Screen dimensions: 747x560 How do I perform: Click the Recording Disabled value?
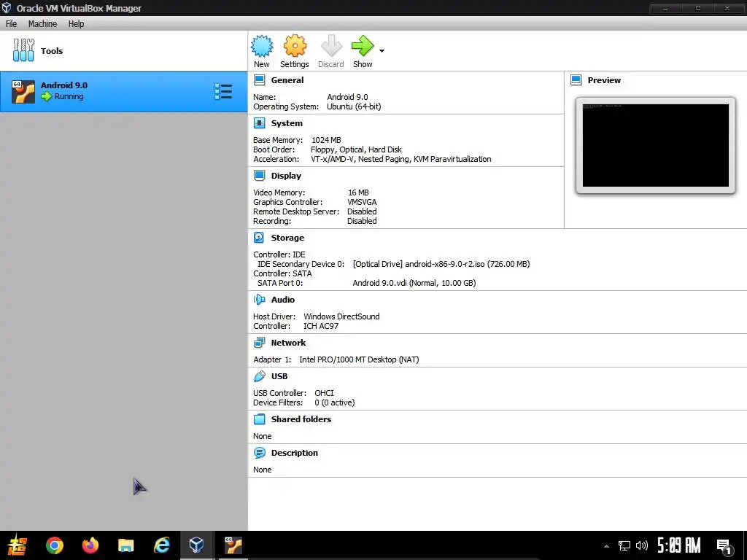pyautogui.click(x=362, y=221)
